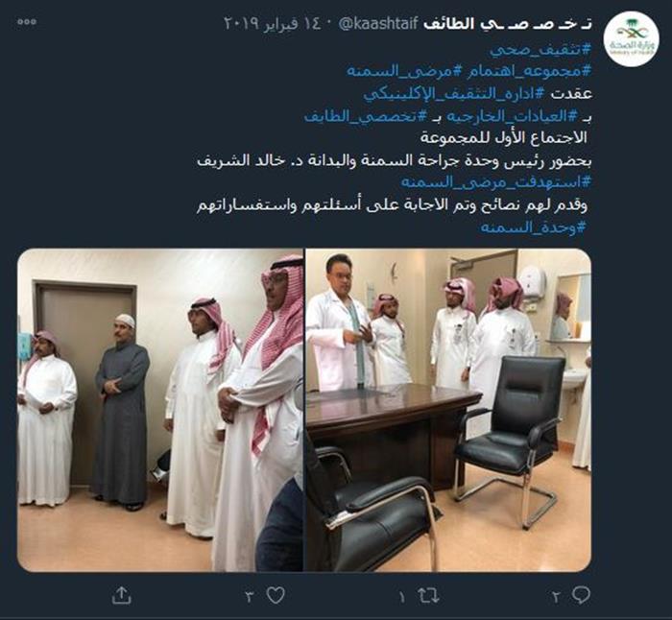Open the تخصصي الطائف display name
The image size is (672, 620).
pos(508,24)
